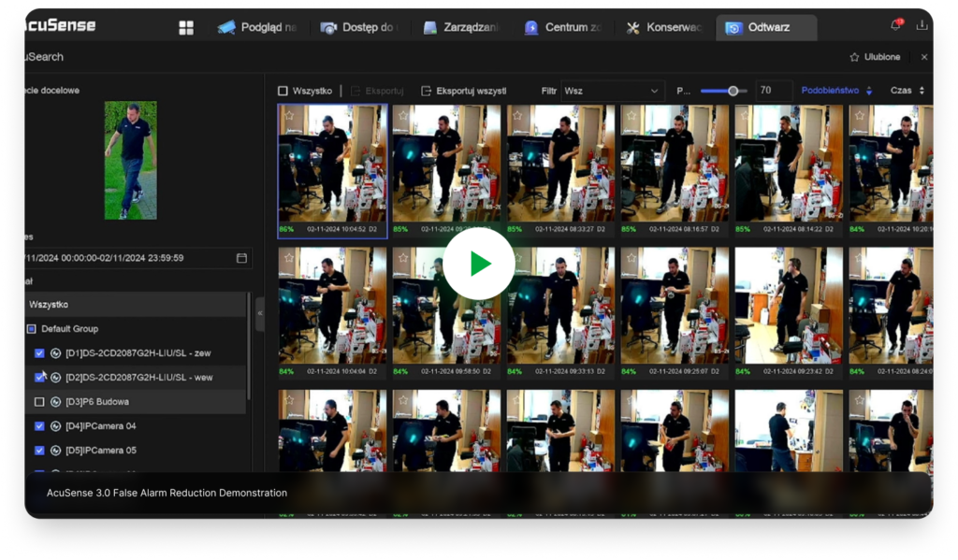
Task: Open the Filtr dropdown
Action: 613,91
